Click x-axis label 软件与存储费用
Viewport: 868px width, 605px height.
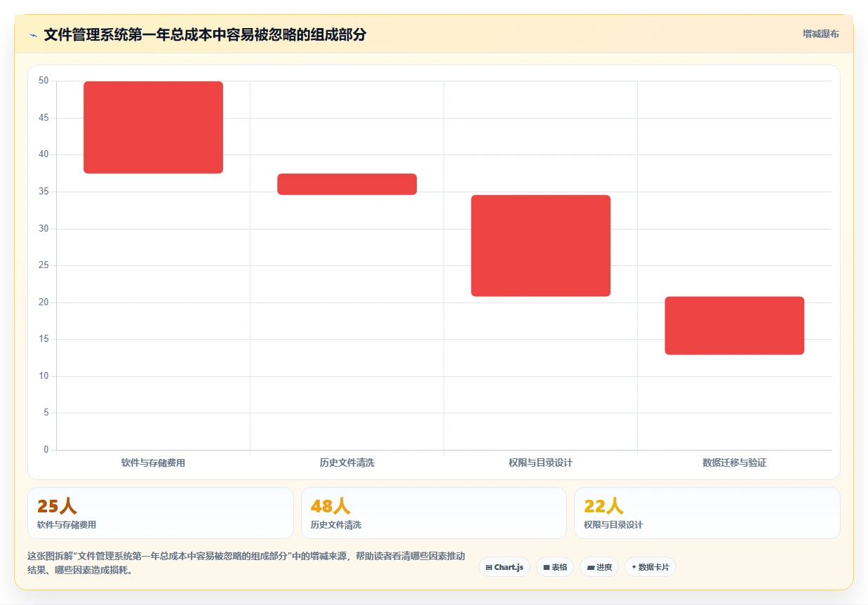[153, 463]
